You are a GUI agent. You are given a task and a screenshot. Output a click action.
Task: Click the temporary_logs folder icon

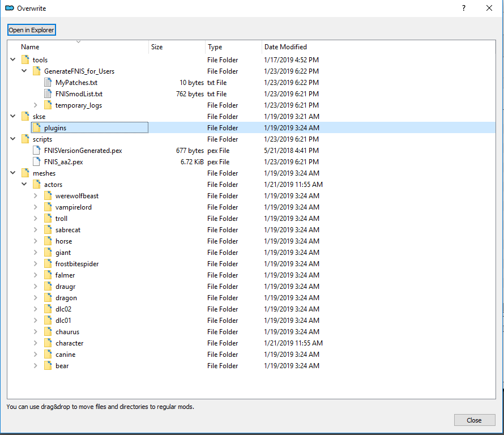click(x=48, y=105)
